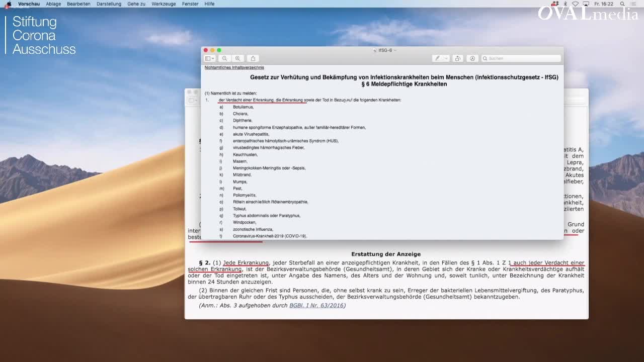The image size is (644, 362).
Task: Open the Hilfe menu
Action: (x=209, y=4)
